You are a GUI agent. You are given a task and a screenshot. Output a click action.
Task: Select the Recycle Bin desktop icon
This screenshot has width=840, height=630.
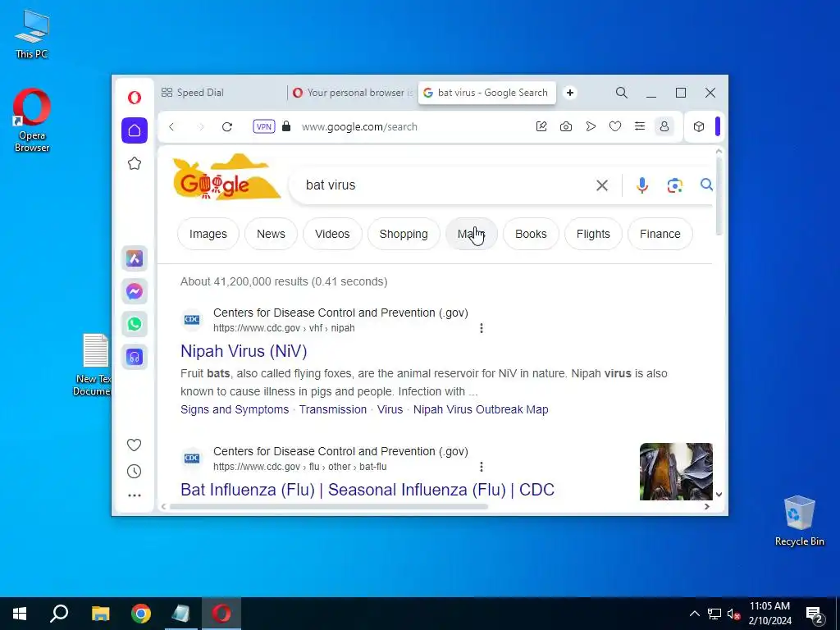pyautogui.click(x=799, y=521)
